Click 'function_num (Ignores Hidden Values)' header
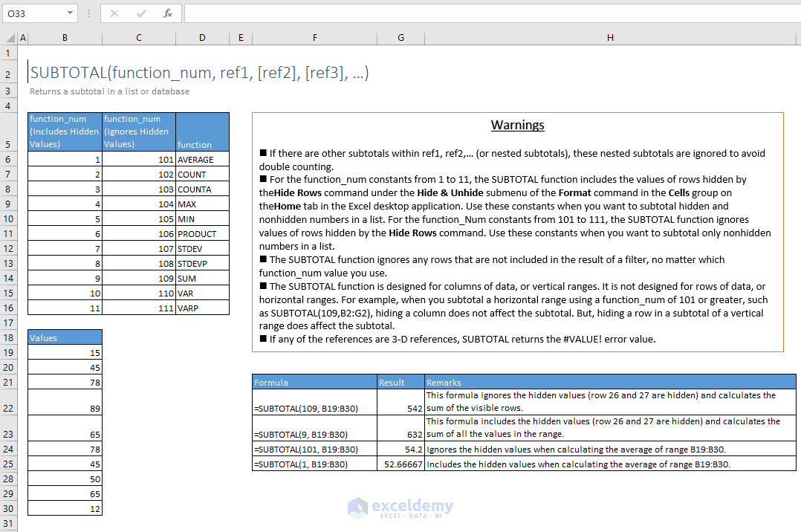The image size is (801, 532). [139, 132]
